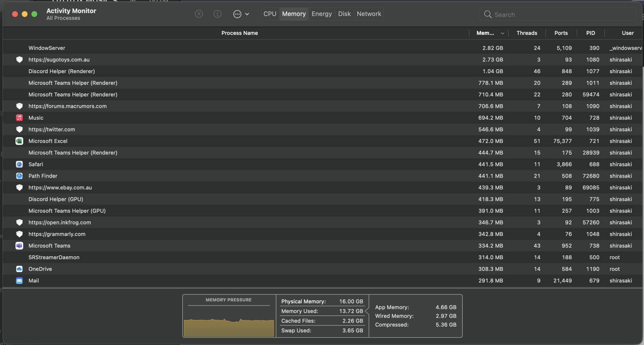Toggle the Memory column sort order

pos(489,33)
